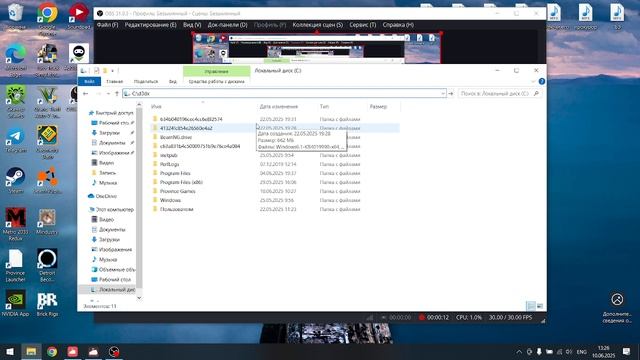Show hidden system tray icons
640x360 pixels.
click(x=519, y=351)
